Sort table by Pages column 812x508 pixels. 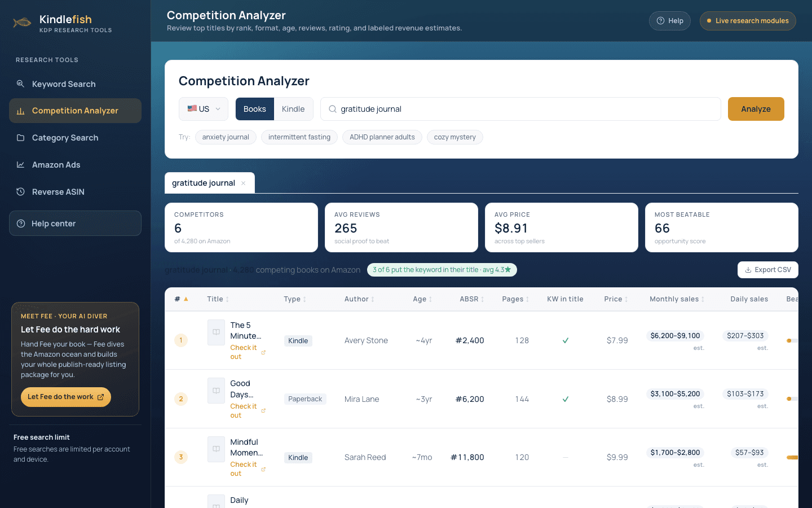516,299
